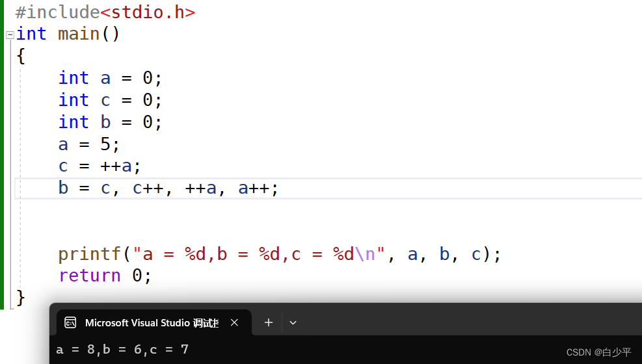The width and height of the screenshot is (642, 364).
Task: Click the opening brace of main
Action: click(21, 56)
